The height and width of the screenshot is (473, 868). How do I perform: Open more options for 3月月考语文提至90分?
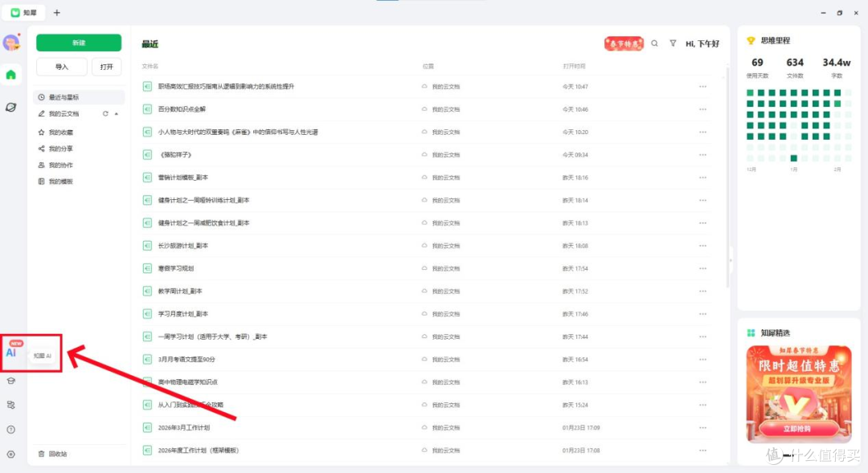click(x=702, y=359)
